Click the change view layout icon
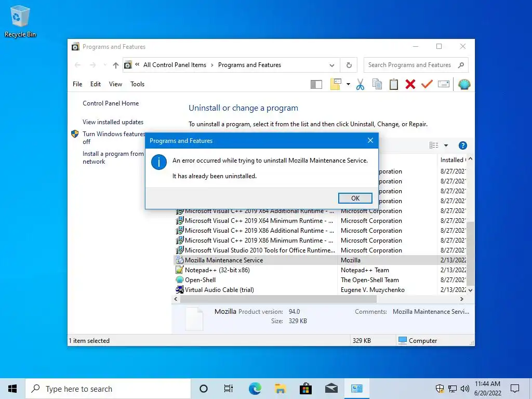 [434, 145]
